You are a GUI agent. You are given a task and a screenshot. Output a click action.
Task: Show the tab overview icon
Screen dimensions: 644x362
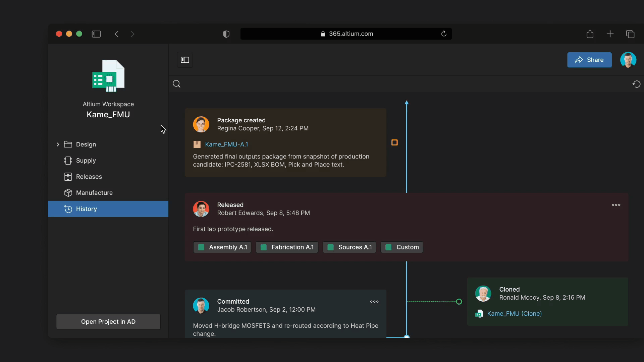(630, 34)
